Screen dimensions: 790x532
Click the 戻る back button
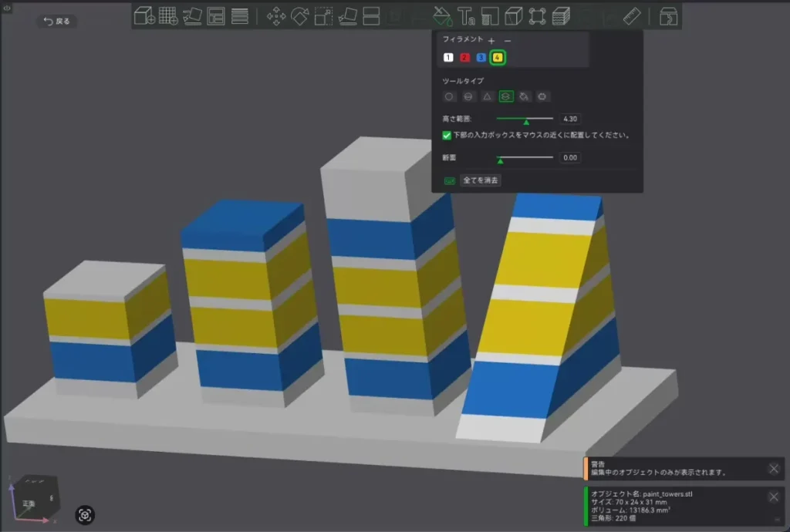pyautogui.click(x=57, y=21)
